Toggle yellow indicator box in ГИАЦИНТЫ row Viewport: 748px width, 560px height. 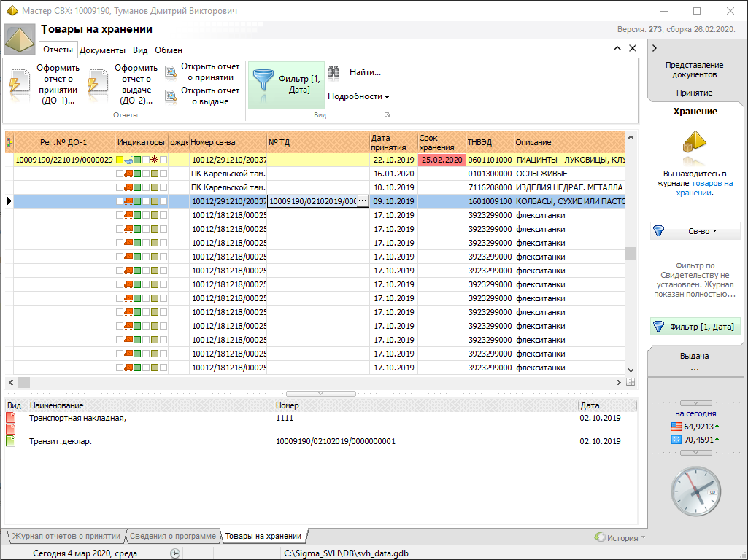(x=120, y=160)
